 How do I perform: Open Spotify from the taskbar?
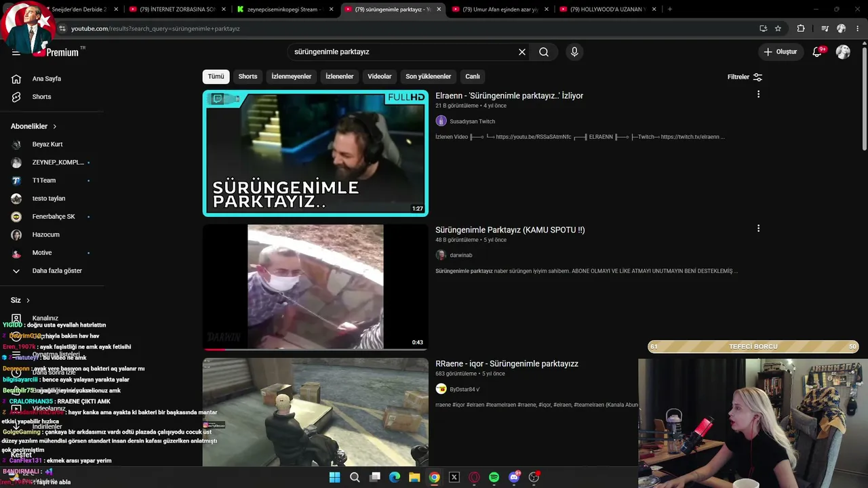point(494,477)
